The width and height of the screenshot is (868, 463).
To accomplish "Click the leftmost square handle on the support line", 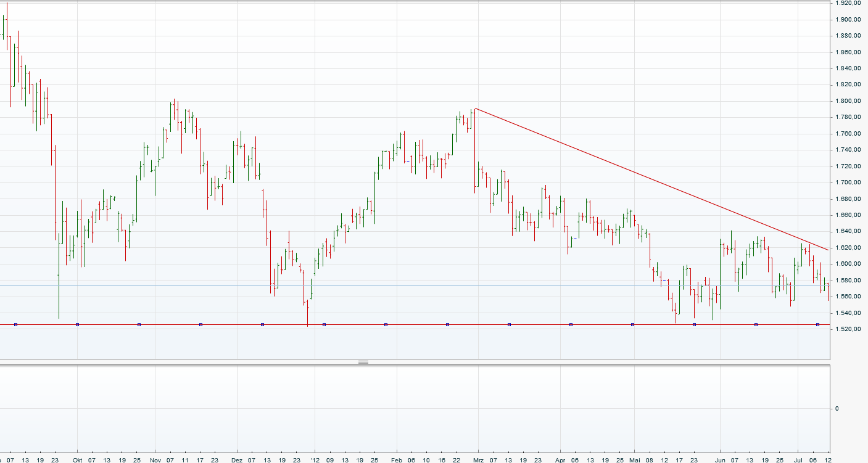I will (15, 324).
